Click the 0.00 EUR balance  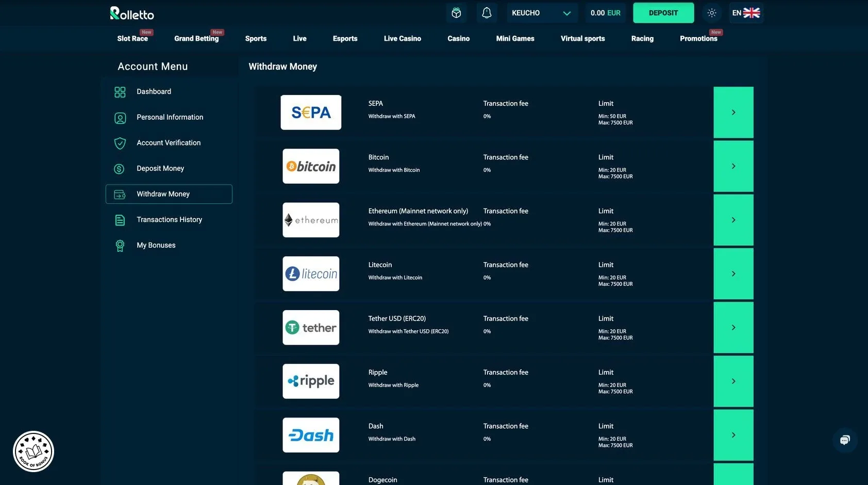click(x=606, y=13)
